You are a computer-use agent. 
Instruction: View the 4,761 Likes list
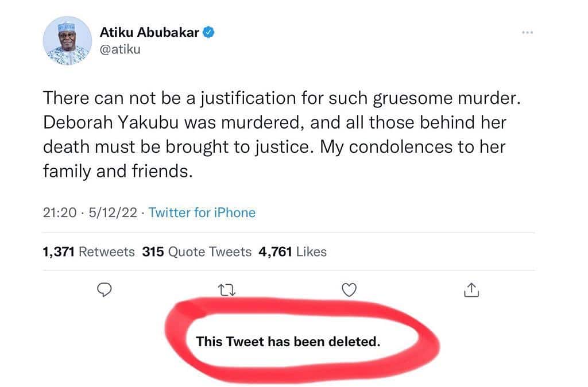tap(293, 251)
